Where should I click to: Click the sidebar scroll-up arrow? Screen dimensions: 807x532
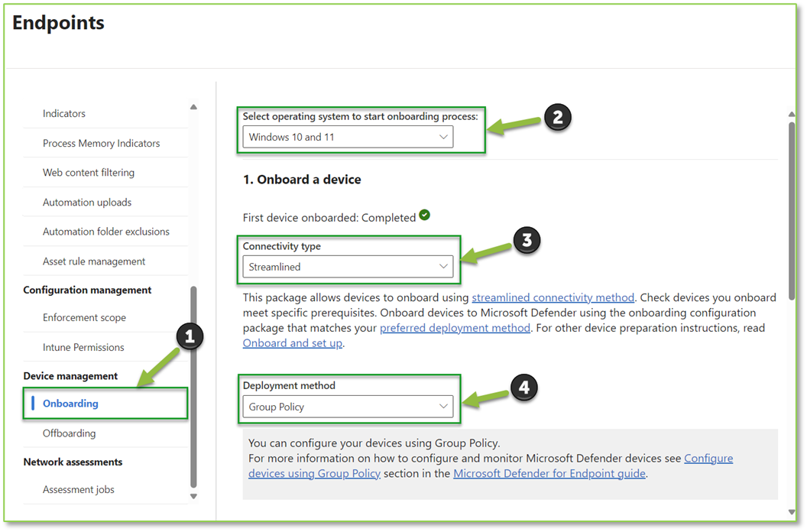tap(193, 106)
